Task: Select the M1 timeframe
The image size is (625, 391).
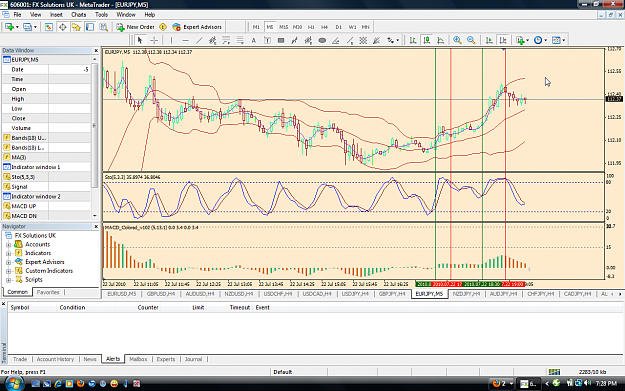Action: click(x=256, y=27)
